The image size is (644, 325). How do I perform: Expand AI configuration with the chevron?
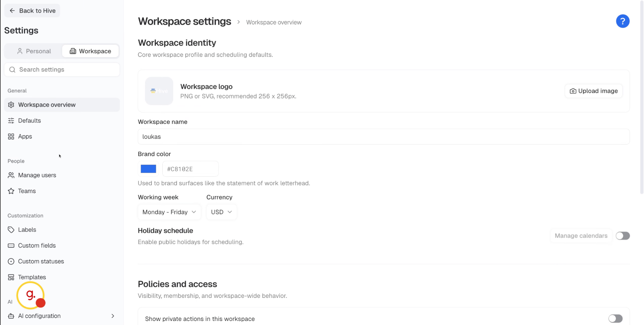point(113,316)
